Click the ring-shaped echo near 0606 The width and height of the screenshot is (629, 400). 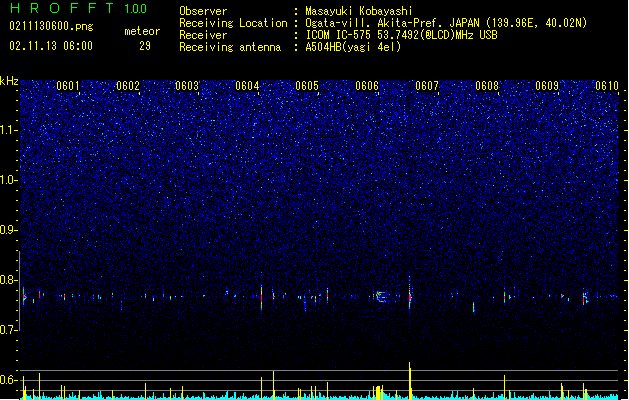click(381, 297)
